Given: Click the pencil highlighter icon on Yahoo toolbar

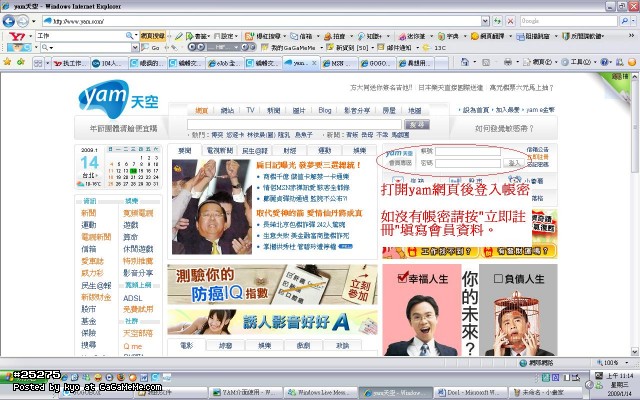Looking at the screenshot, I should (178, 36).
